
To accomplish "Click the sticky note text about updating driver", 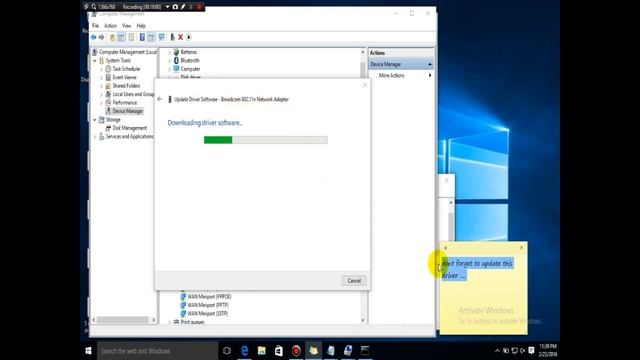I will [x=477, y=269].
